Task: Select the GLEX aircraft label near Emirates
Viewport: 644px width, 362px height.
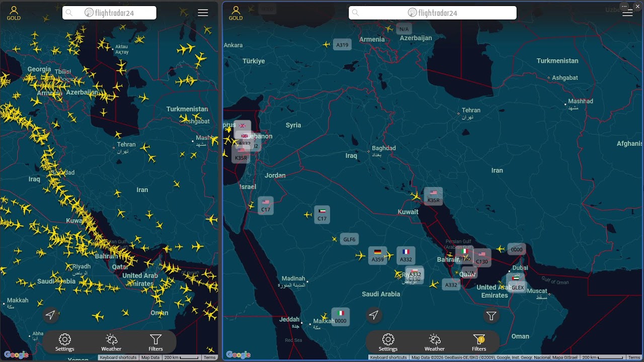Action: [517, 284]
